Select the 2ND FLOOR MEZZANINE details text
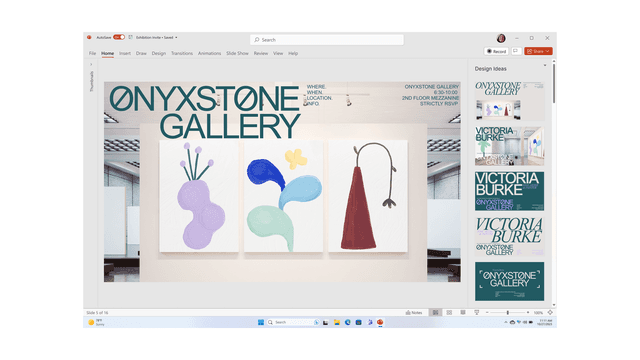The width and height of the screenshot is (640, 360). coord(430,98)
